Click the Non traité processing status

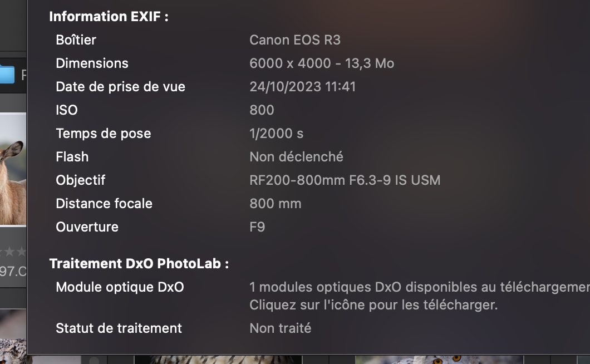(280, 328)
